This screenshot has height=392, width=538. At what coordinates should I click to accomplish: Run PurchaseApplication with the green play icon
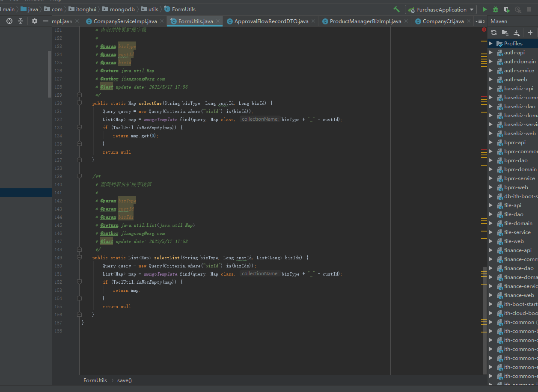point(484,9)
